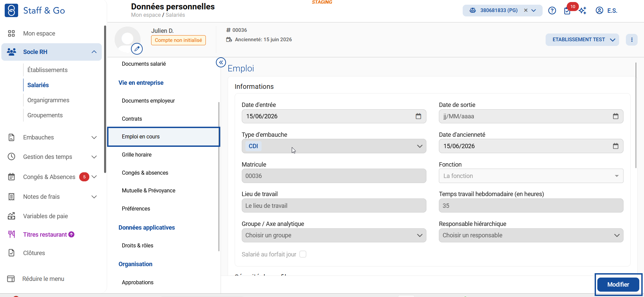Click the Variables de paie icon
This screenshot has height=297, width=644.
[11, 216]
